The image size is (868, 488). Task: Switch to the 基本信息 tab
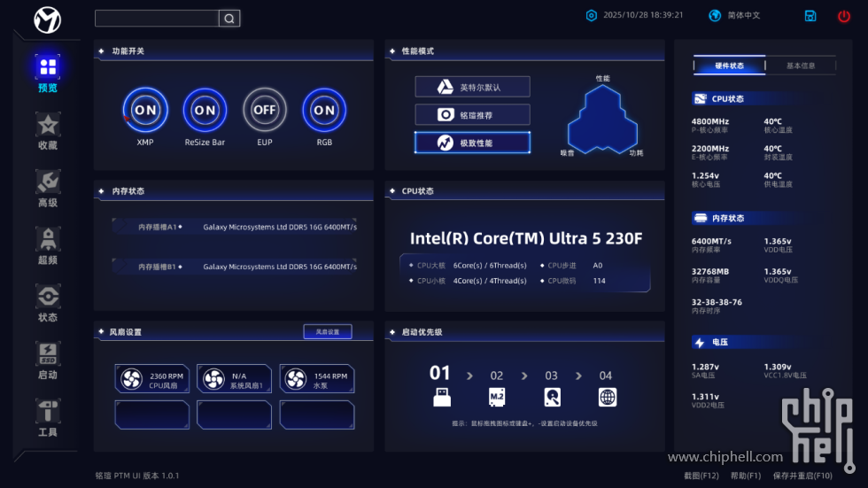pyautogui.click(x=800, y=66)
